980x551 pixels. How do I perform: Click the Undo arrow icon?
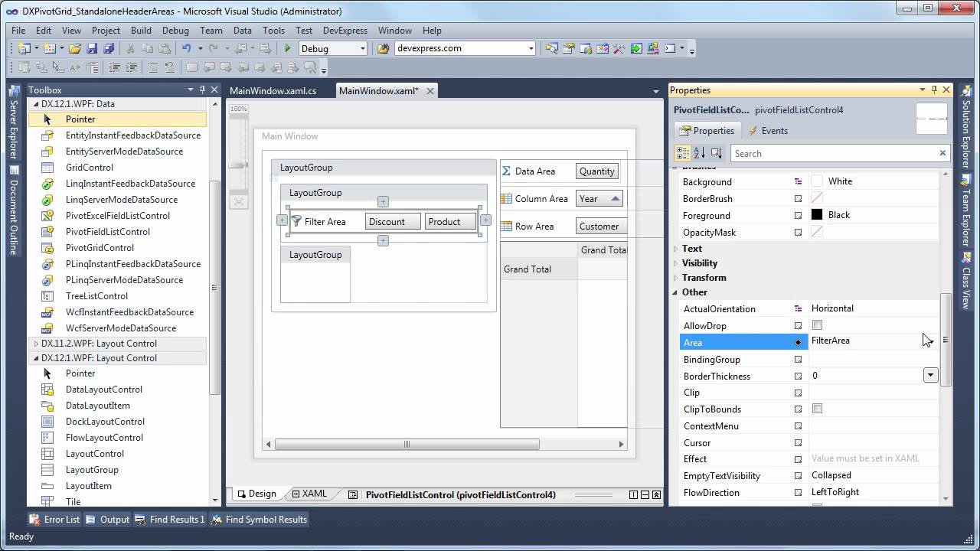186,48
